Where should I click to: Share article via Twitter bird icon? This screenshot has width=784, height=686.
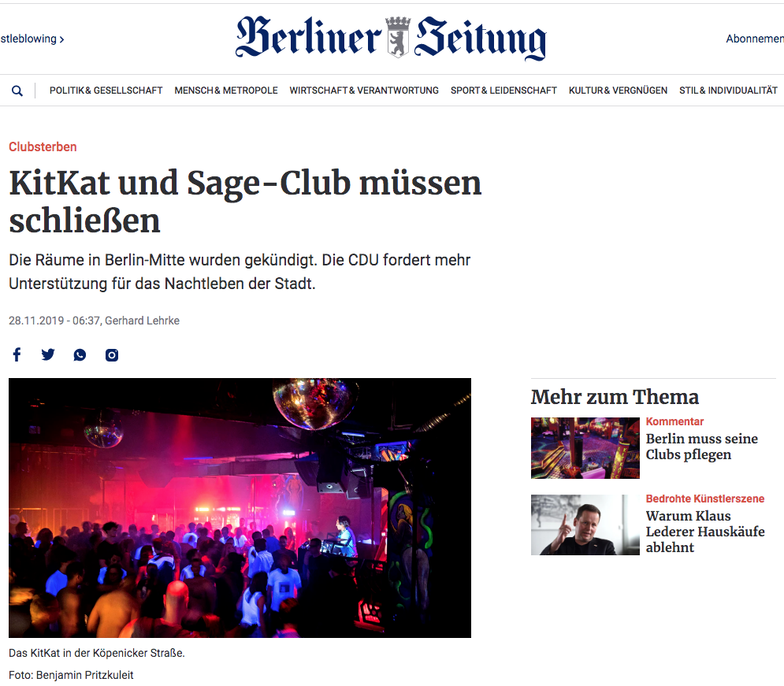(48, 354)
